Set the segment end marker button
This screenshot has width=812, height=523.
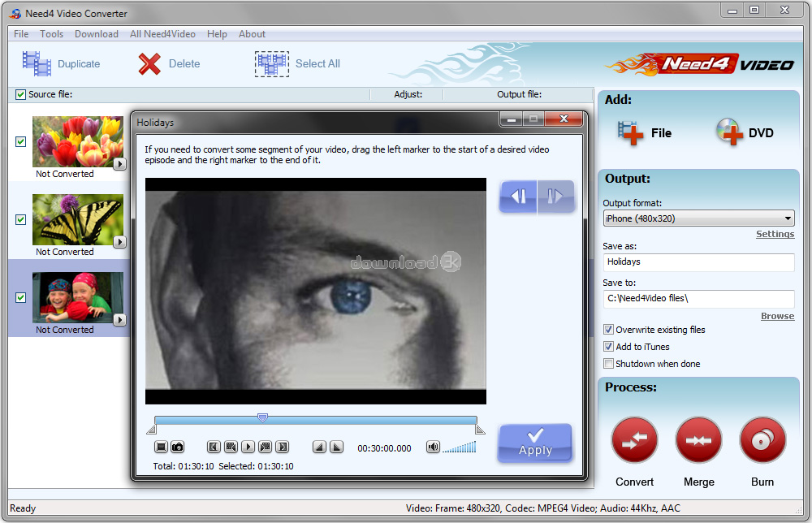337,447
